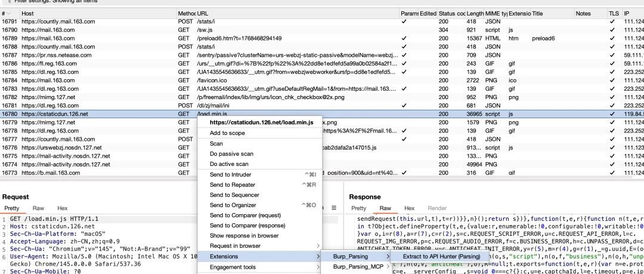
Task: Click the Sec-Ch-Ua-Platform header line
Action: 58,233
